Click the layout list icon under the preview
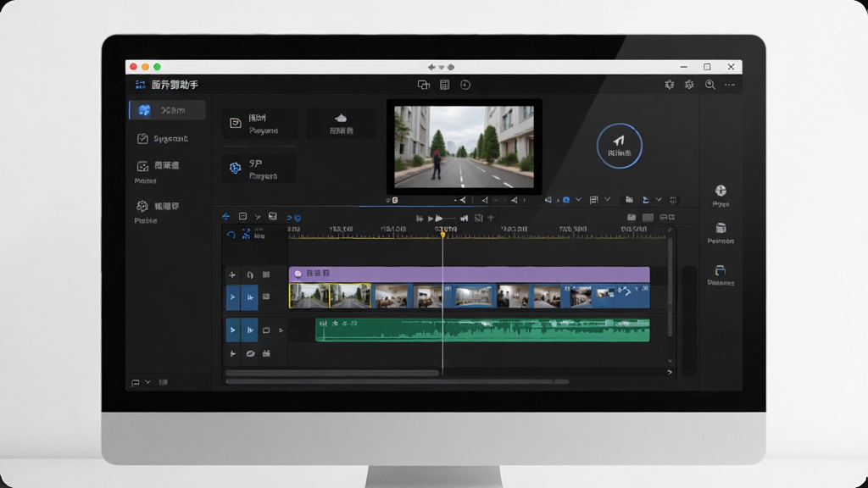868x488 pixels. [x=594, y=200]
